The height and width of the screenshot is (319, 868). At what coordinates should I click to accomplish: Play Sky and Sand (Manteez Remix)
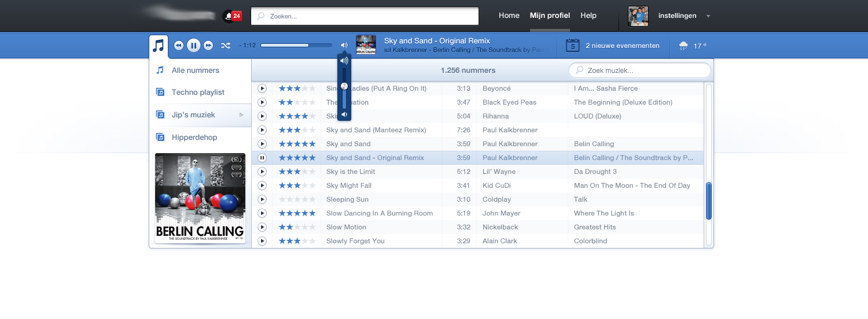click(262, 130)
